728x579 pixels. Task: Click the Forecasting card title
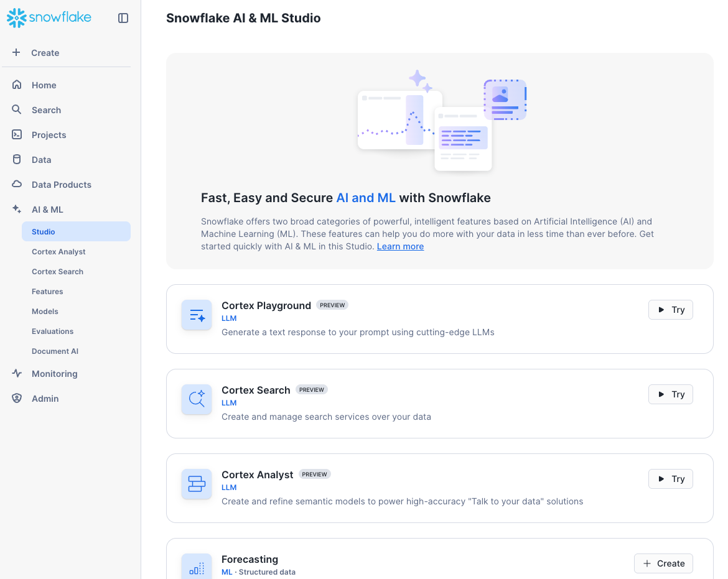point(250,559)
